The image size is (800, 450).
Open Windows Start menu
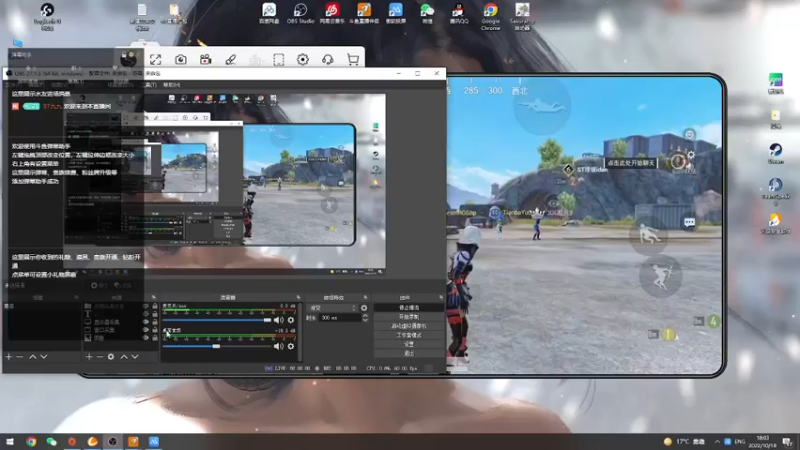(x=10, y=441)
